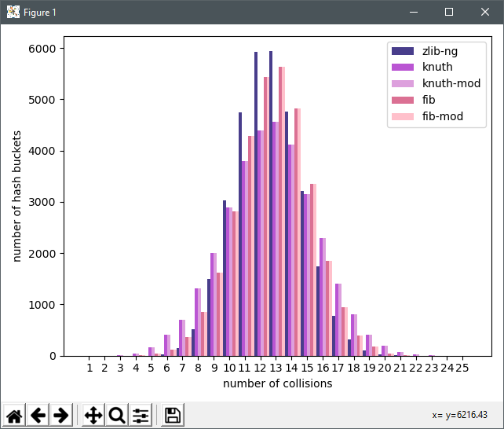Maximize the Figure 1 window
The image size is (504, 429).
449,13
